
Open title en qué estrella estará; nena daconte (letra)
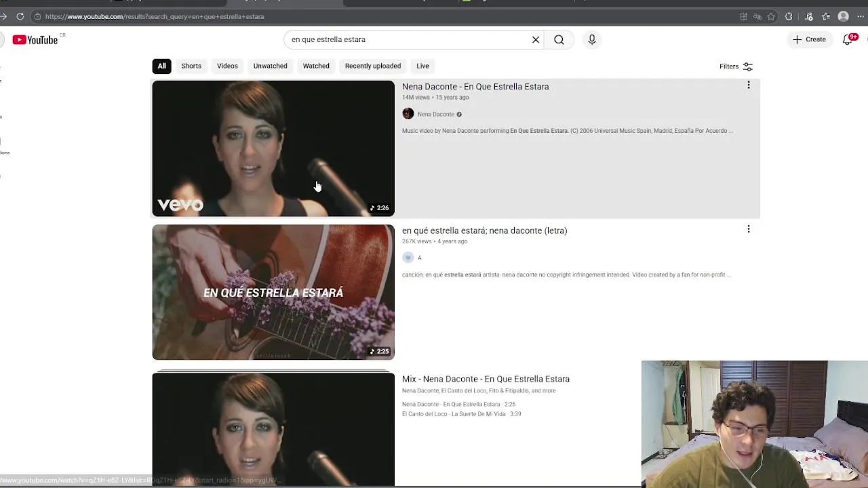pos(484,230)
